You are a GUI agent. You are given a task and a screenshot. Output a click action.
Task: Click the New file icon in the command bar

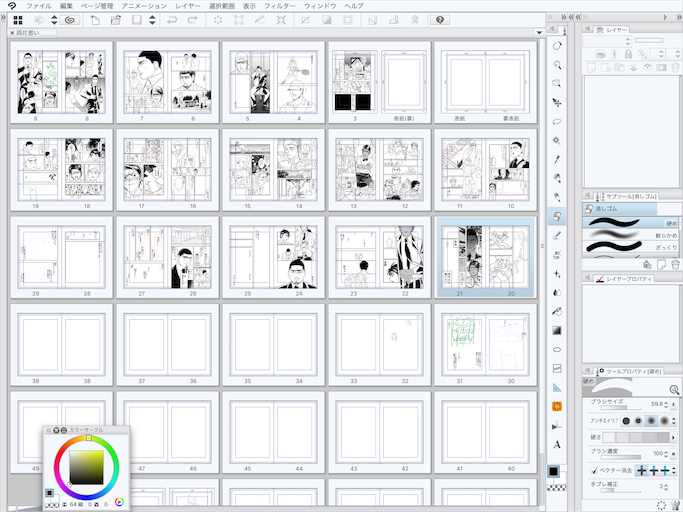(95, 20)
